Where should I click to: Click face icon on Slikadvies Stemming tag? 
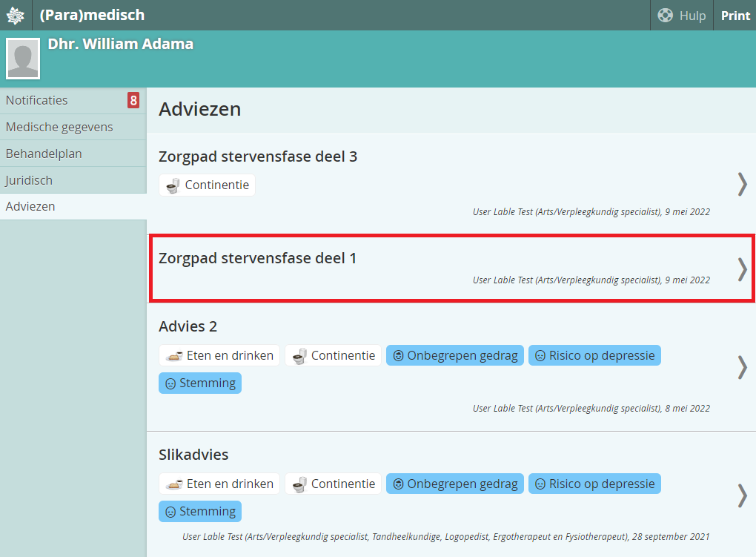click(x=170, y=512)
